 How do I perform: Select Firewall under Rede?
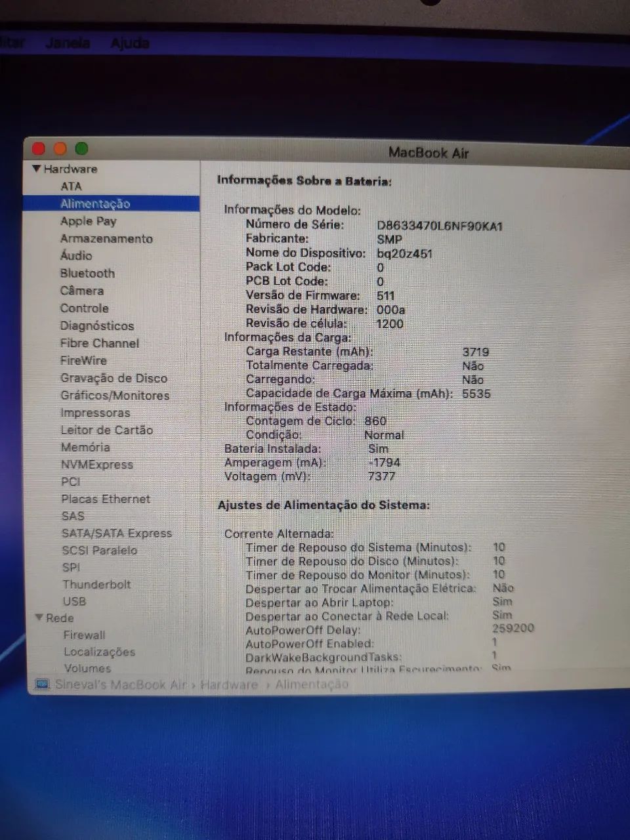tap(84, 635)
